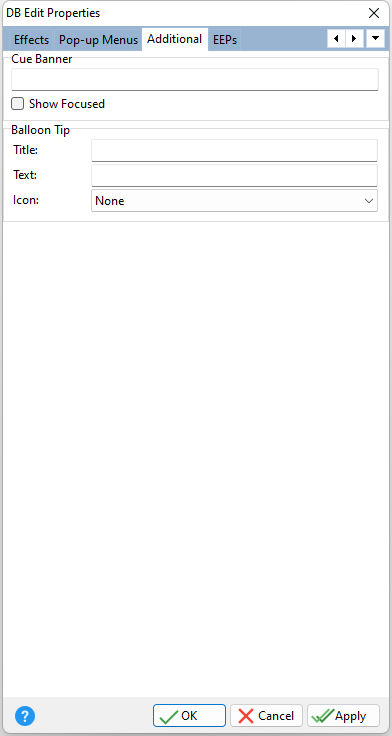Viewport: 392px width, 736px height.
Task: Focus the Cue Banner text field
Action: point(195,79)
